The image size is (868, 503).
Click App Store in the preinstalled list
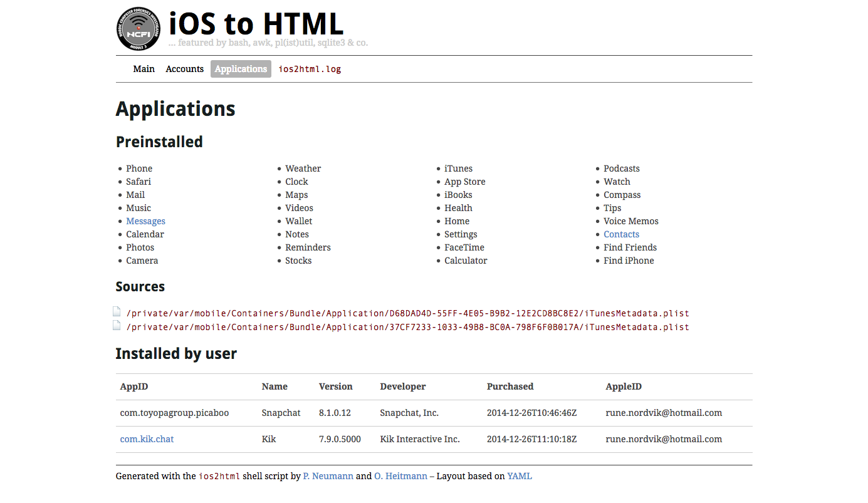coord(465,182)
